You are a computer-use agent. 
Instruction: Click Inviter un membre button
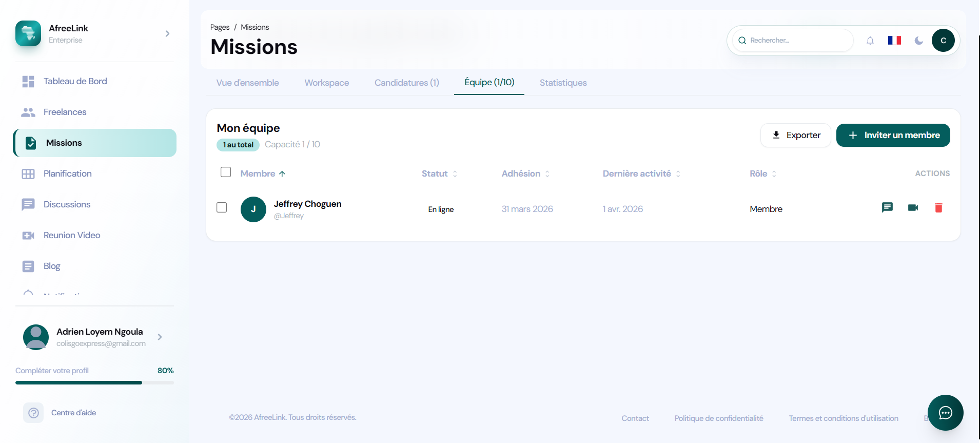point(893,135)
